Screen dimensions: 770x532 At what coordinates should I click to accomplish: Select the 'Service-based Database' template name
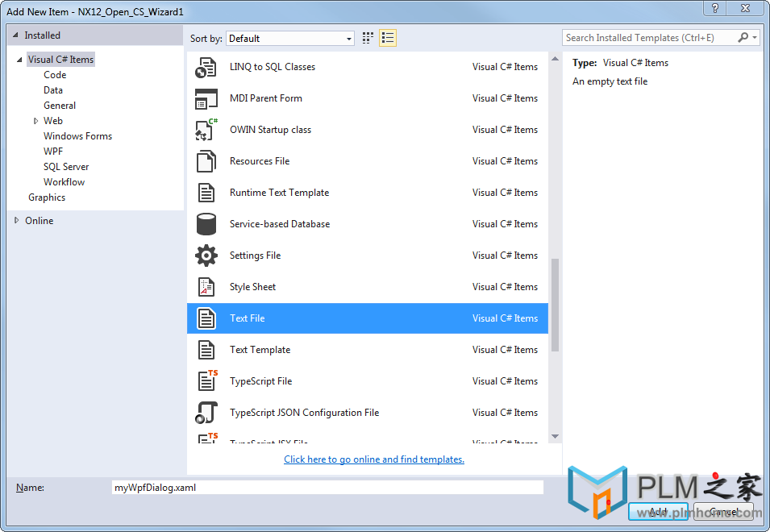coord(280,224)
